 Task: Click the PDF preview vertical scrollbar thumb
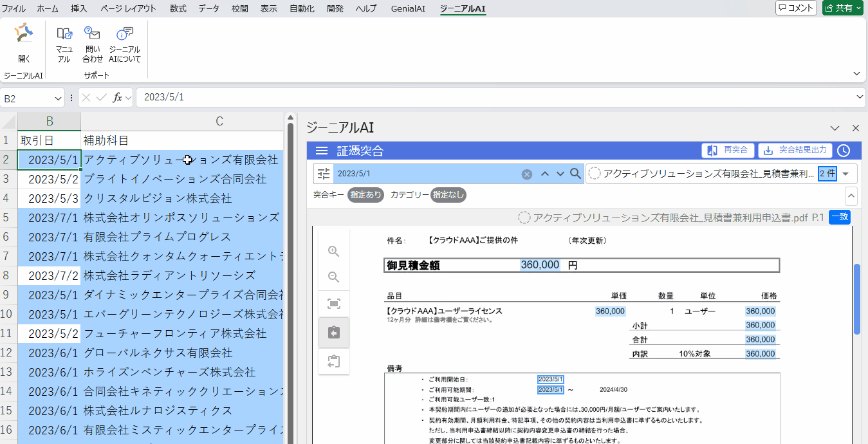tap(857, 299)
